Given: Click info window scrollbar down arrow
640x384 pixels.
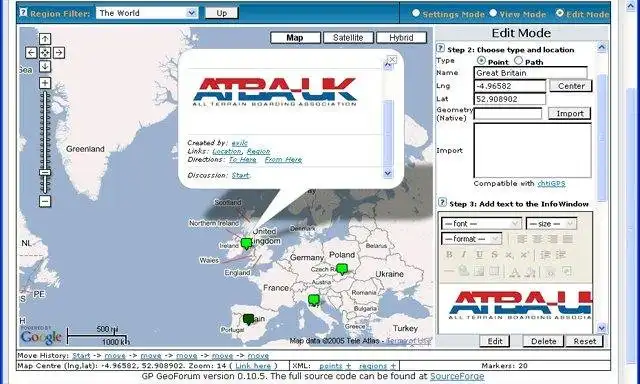Looking at the screenshot, I should 388,173.
